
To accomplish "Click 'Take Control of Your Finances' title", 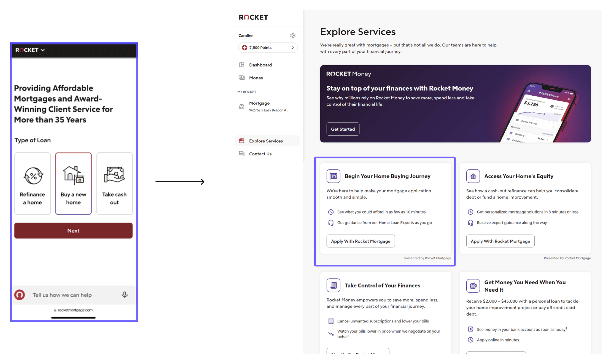I will click(382, 285).
